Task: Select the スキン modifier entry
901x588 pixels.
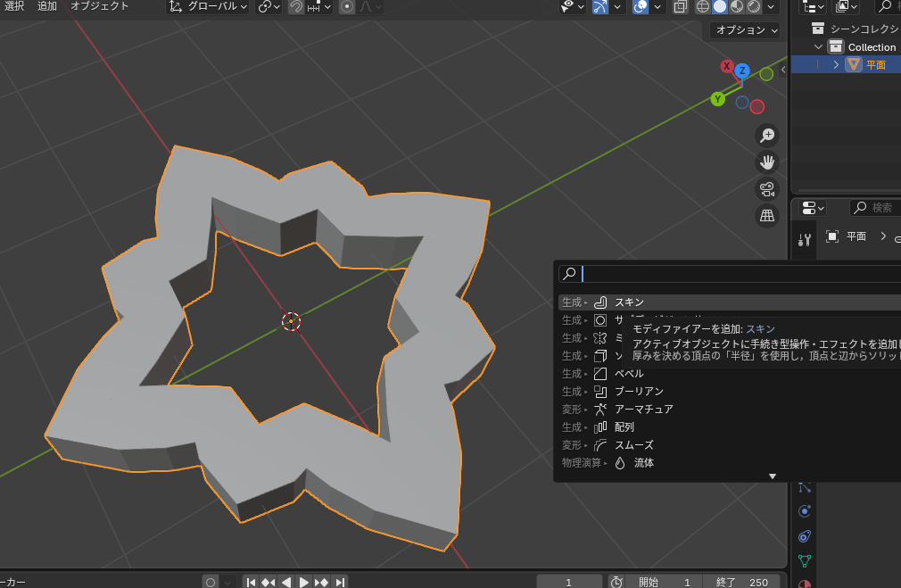Action: click(x=629, y=302)
